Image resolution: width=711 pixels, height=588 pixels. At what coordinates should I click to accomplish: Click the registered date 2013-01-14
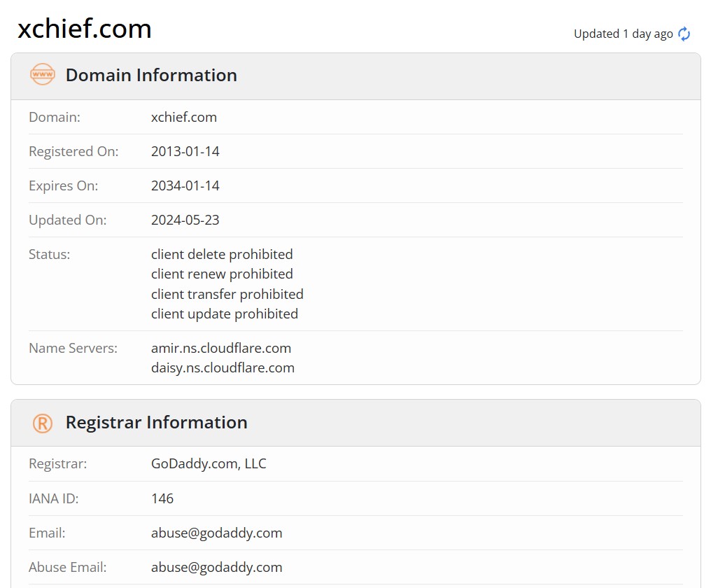185,151
